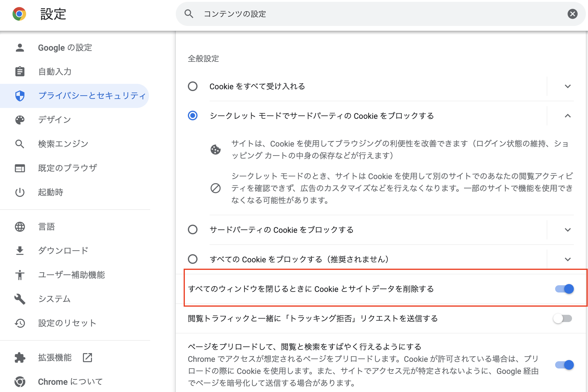Select Cookie をすべて受け入れる radio button
Screen dimensions: 588x392
point(193,86)
